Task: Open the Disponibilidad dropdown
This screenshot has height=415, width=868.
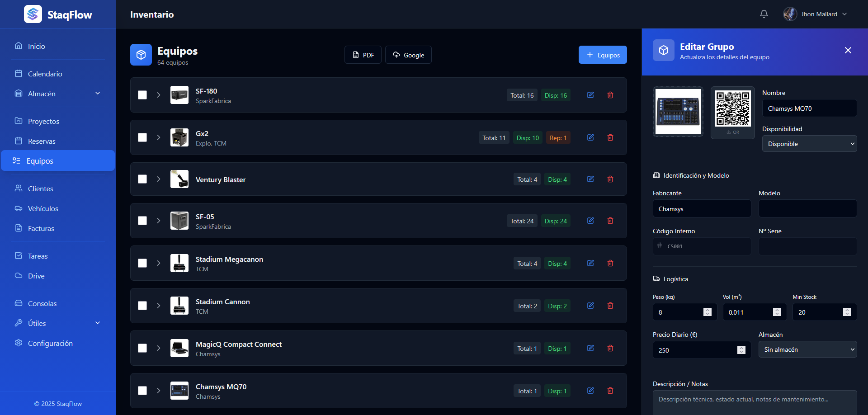Action: pyautogui.click(x=809, y=143)
